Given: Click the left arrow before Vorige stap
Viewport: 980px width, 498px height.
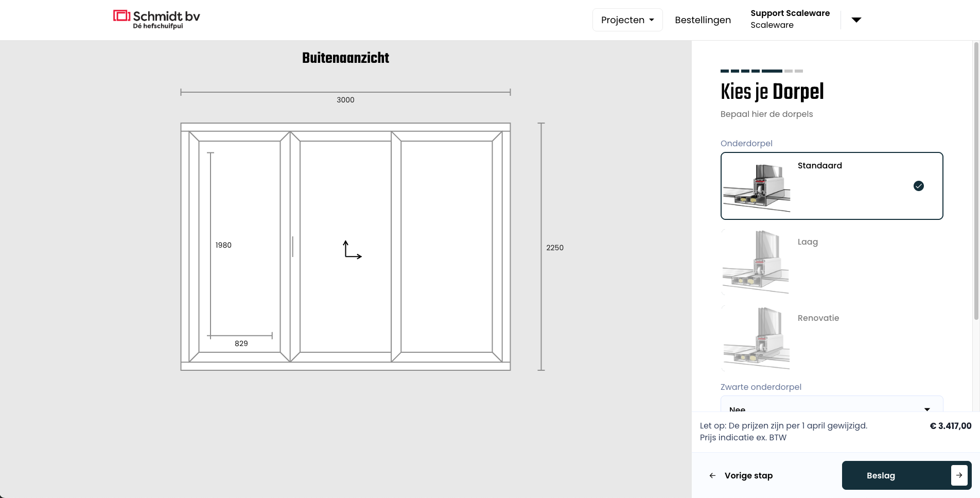Looking at the screenshot, I should tap(712, 476).
